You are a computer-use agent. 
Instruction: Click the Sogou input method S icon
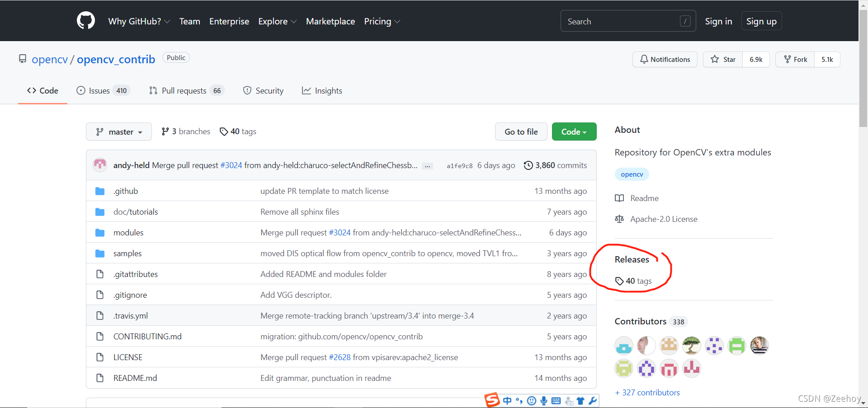click(x=492, y=400)
